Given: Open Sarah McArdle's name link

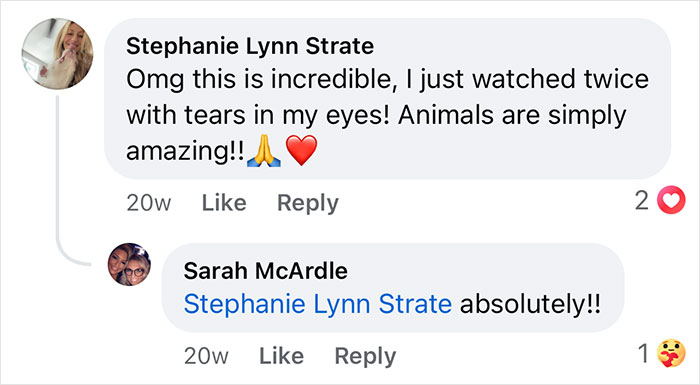Looking at the screenshot, I should click(266, 271).
